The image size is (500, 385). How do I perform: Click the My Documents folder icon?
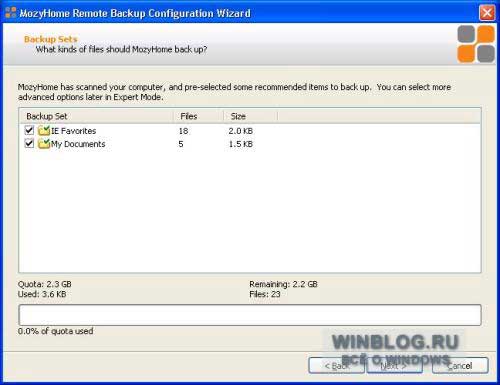pyautogui.click(x=44, y=144)
